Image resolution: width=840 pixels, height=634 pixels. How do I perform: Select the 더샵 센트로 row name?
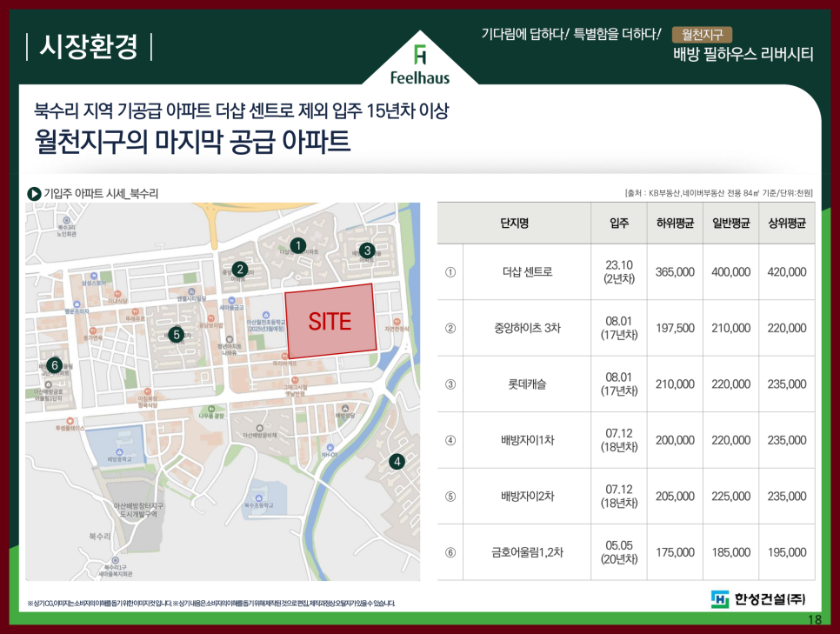click(527, 271)
